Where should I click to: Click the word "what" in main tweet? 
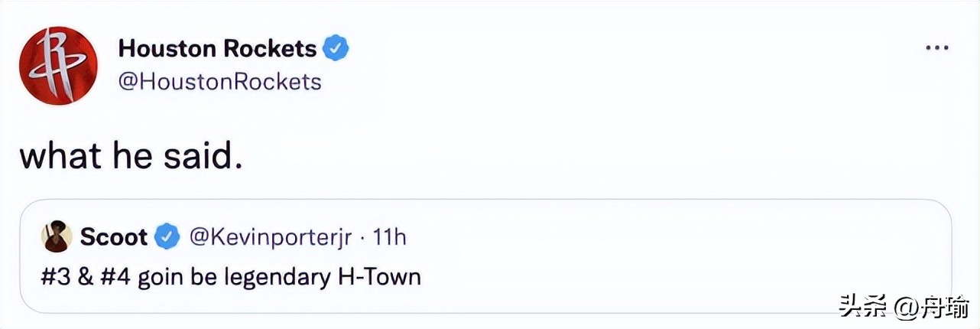60,155
